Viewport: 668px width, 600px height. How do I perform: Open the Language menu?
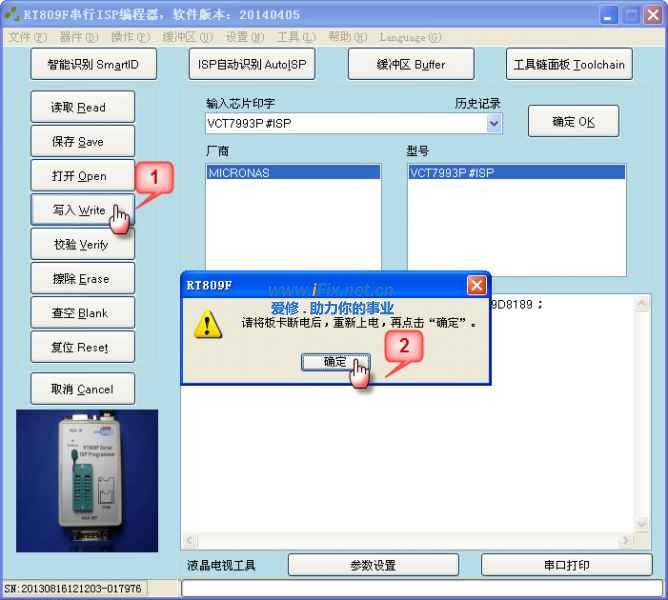410,38
